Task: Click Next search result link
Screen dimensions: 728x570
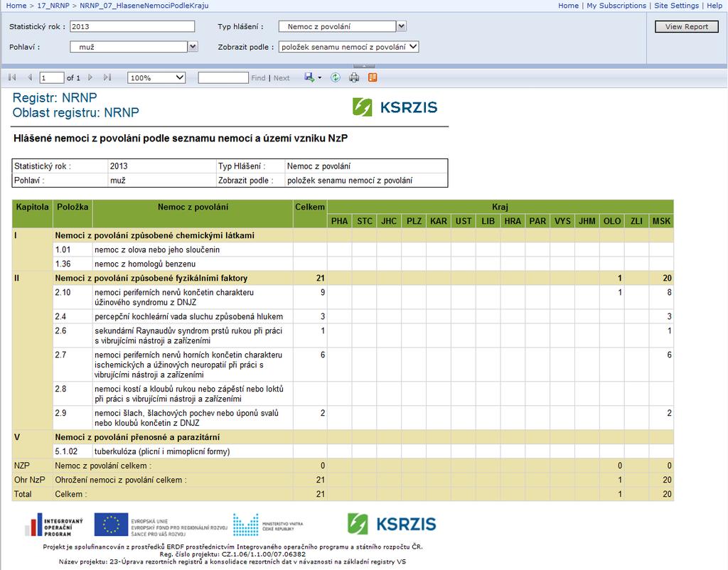Action: tap(282, 78)
